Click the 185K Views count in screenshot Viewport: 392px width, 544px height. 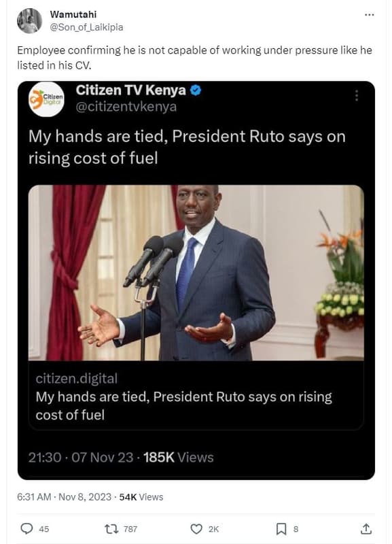click(x=179, y=457)
